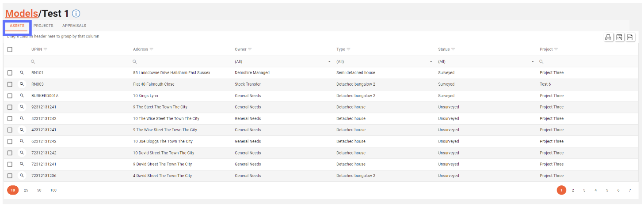Select the checkbox for row 72312131236
Image resolution: width=644 pixels, height=207 pixels.
(x=10, y=176)
